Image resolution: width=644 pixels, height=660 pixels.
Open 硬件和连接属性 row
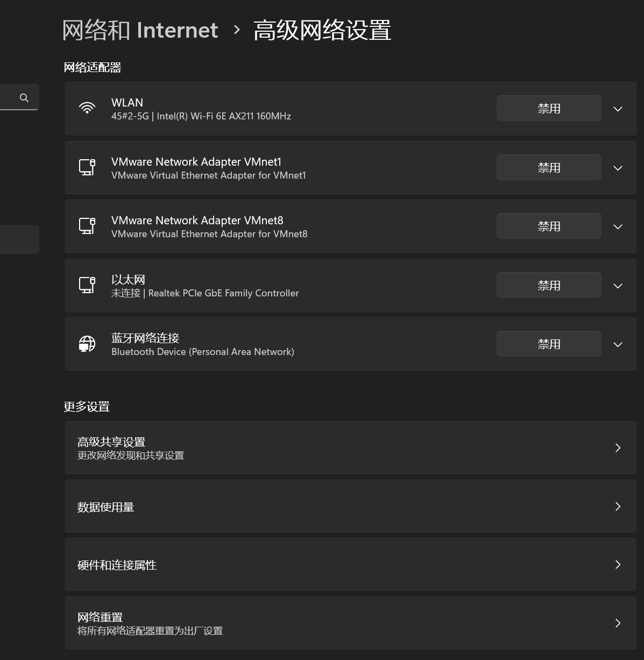[350, 565]
